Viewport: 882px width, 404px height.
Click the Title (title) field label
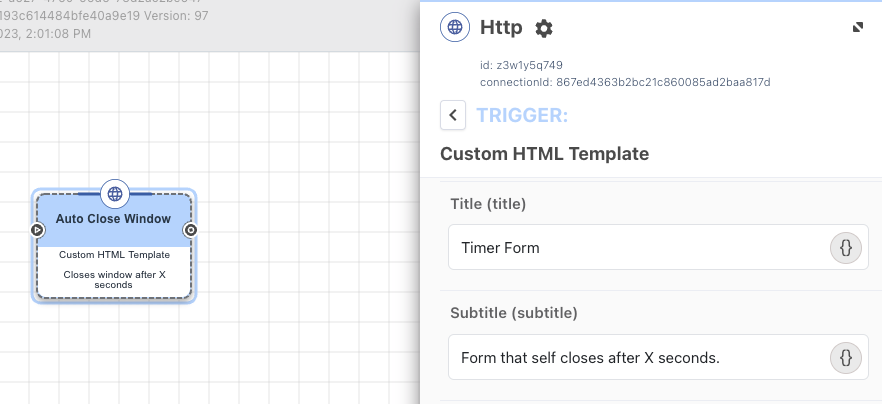point(489,204)
